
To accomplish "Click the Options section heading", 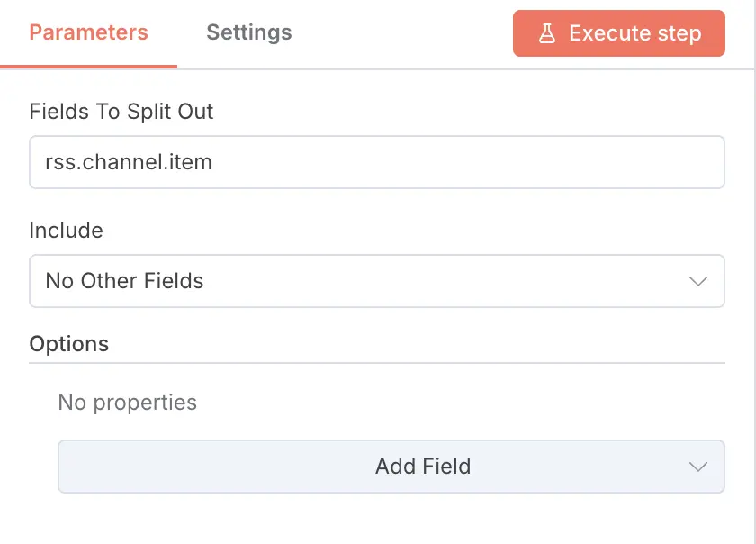I will pos(68,344).
